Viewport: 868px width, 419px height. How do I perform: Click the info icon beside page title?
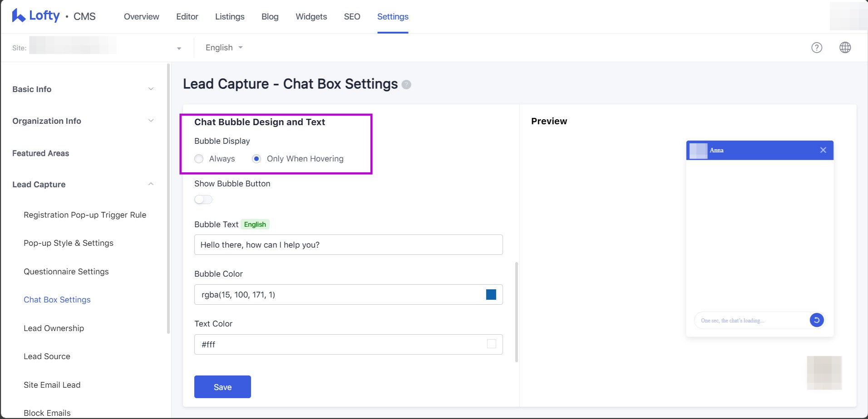click(406, 85)
